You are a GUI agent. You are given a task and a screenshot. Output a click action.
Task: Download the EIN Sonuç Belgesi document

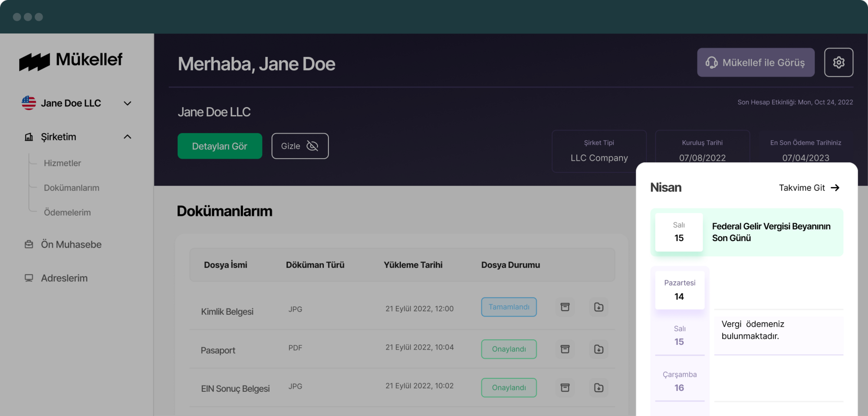[x=599, y=388]
